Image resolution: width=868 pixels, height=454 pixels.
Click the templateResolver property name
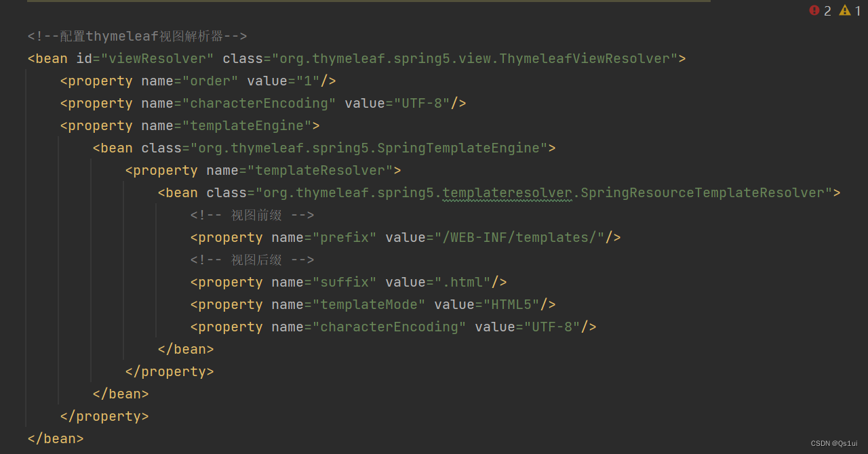(320, 170)
